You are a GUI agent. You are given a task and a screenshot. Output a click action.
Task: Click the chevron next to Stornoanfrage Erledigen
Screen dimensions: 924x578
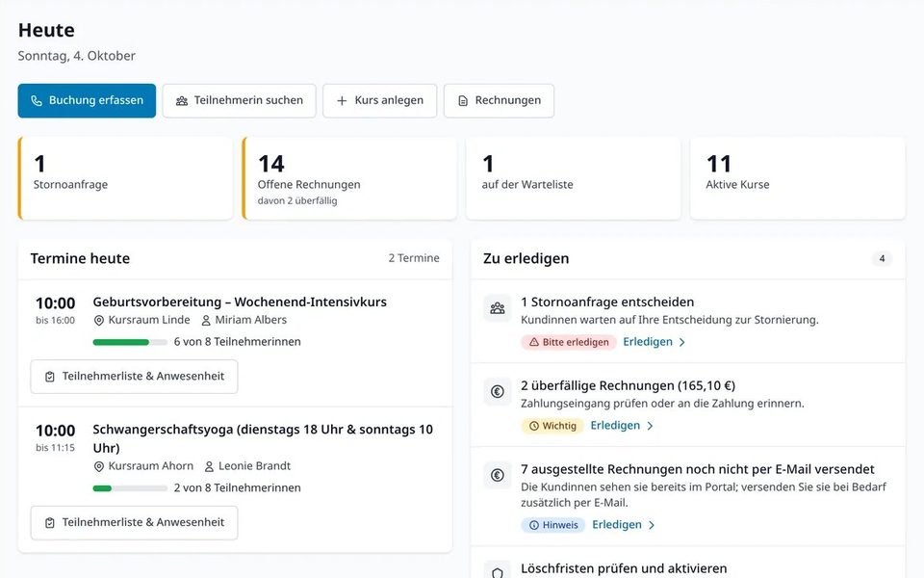pyautogui.click(x=681, y=343)
